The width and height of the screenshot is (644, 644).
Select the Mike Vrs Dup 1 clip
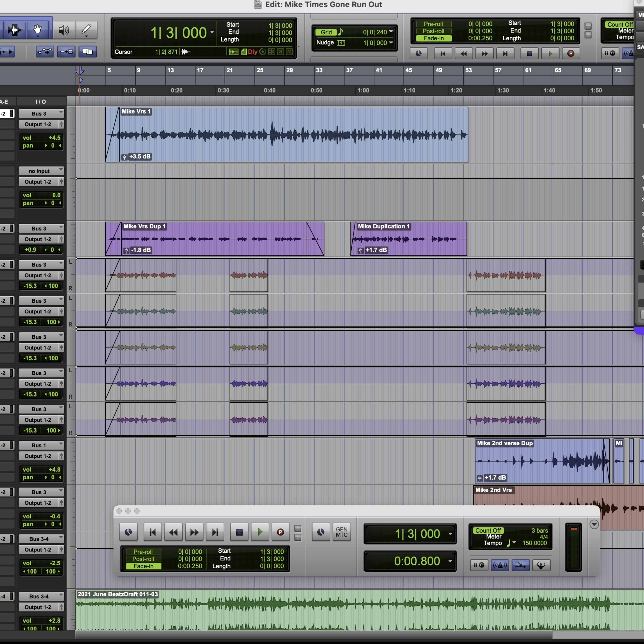[213, 247]
